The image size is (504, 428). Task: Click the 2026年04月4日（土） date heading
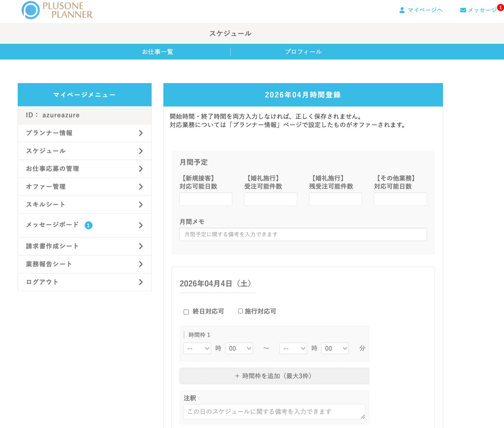pos(216,283)
